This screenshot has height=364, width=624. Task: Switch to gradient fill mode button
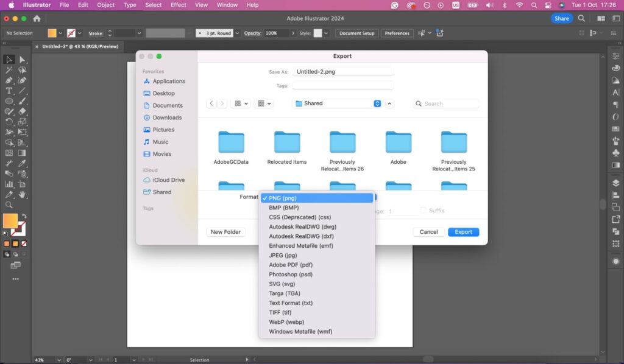tap(15, 243)
